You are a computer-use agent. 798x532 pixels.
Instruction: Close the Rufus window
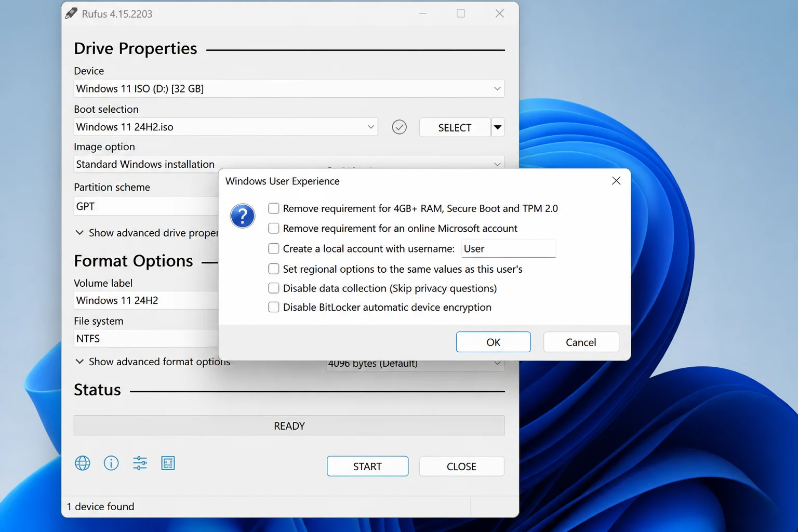pyautogui.click(x=499, y=14)
